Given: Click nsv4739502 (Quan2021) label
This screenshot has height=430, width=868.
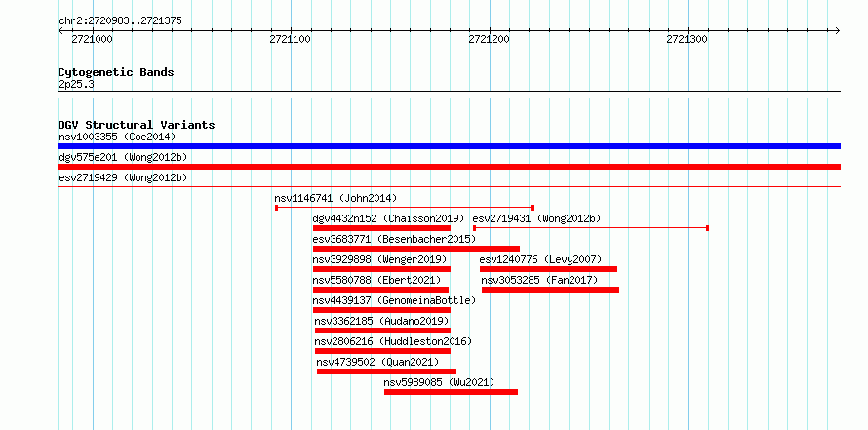Looking at the screenshot, I should coord(377,362).
